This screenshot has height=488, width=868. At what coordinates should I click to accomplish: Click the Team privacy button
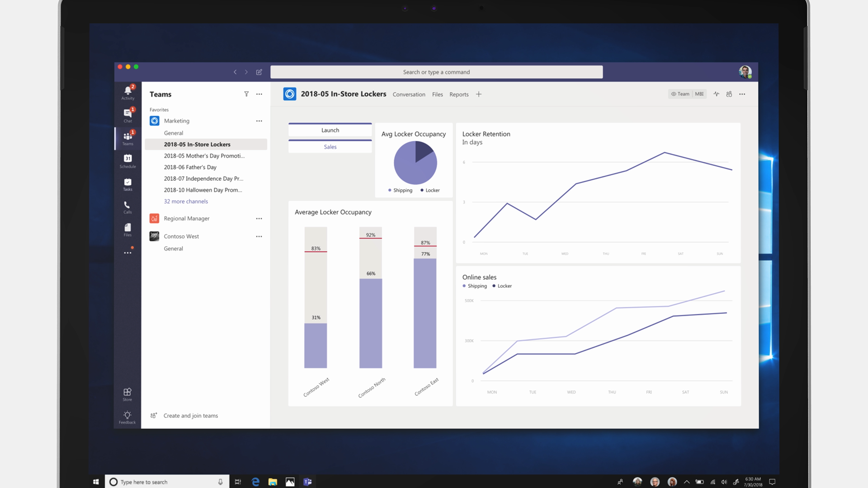(x=680, y=94)
